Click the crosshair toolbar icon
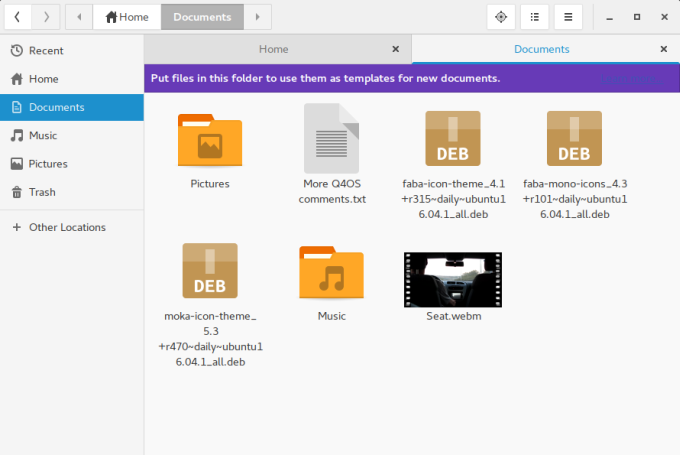The width and height of the screenshot is (680, 455). [501, 17]
